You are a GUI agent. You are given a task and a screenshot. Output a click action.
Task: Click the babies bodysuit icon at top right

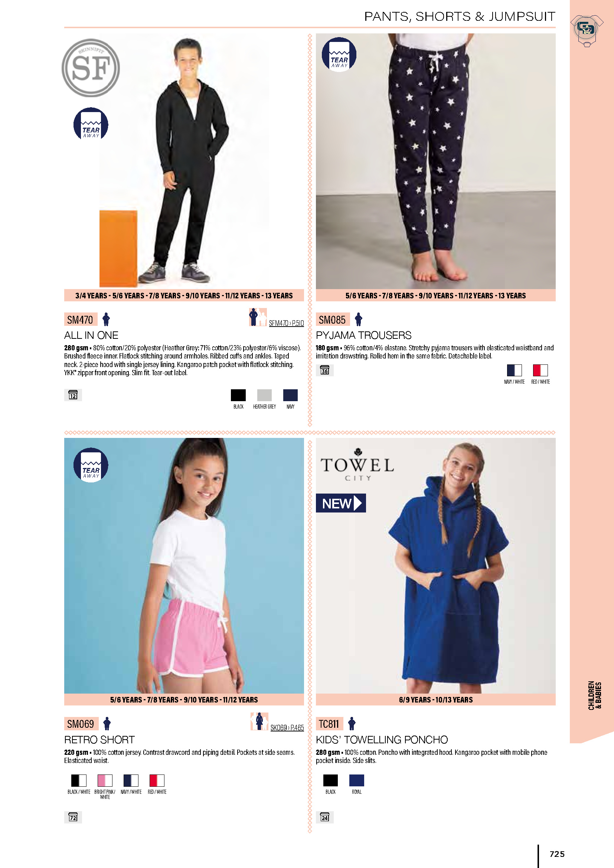(587, 31)
